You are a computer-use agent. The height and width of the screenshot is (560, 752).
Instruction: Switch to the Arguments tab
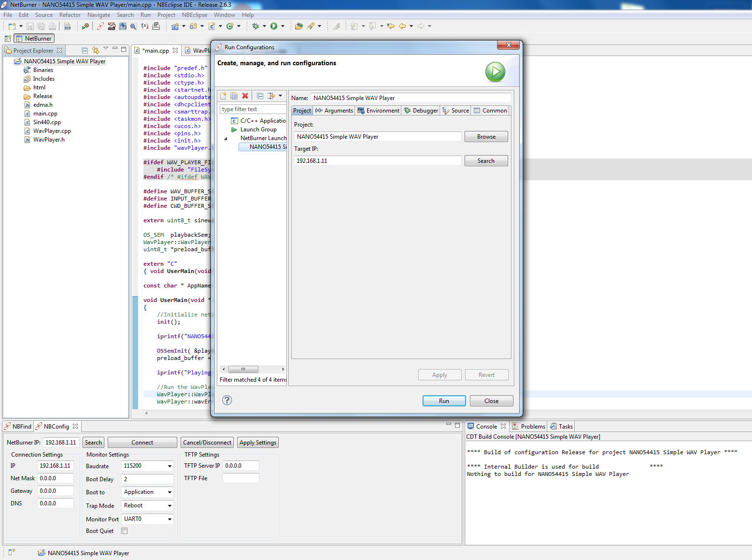(334, 111)
